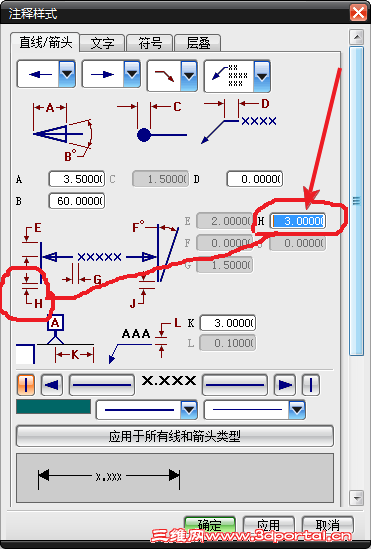Click the 确定 button
This screenshot has height=549, width=371.
coord(210,525)
